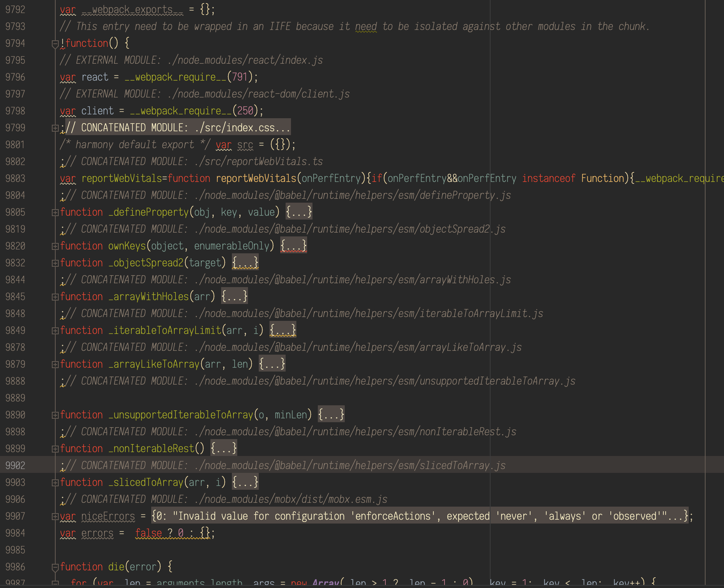
Task: Click the defineProperty.js module comment
Action: point(288,195)
